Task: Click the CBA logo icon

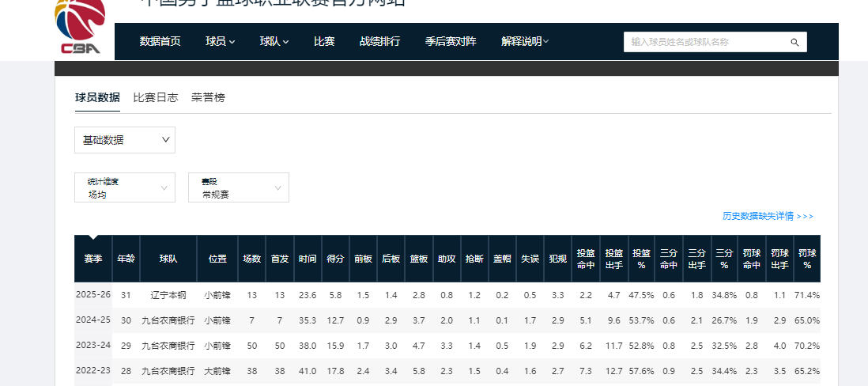Action: (x=80, y=26)
